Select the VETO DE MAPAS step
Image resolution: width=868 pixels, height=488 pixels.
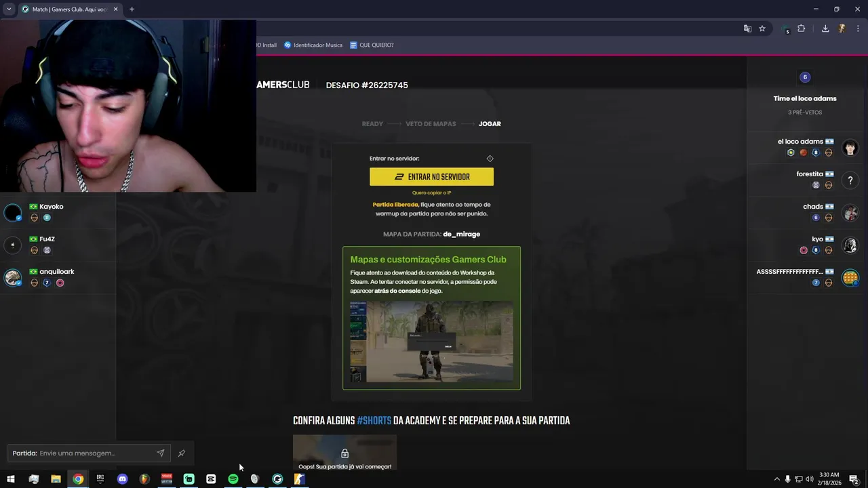tap(431, 124)
